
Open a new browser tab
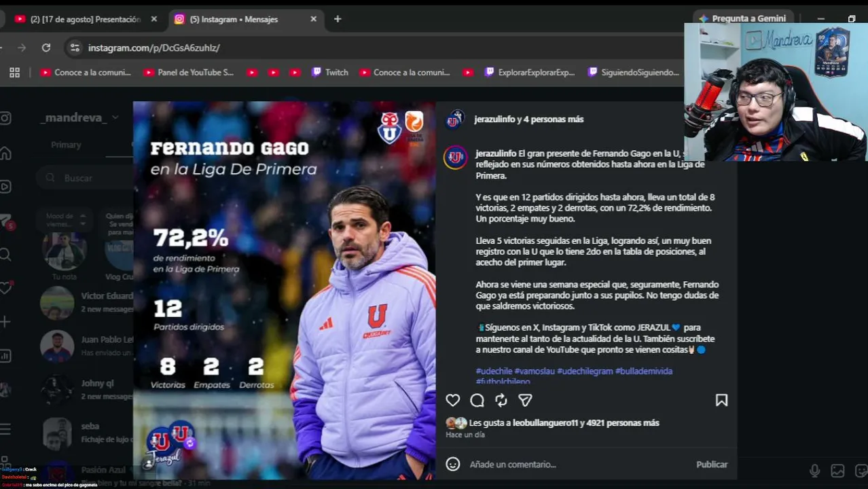[338, 19]
